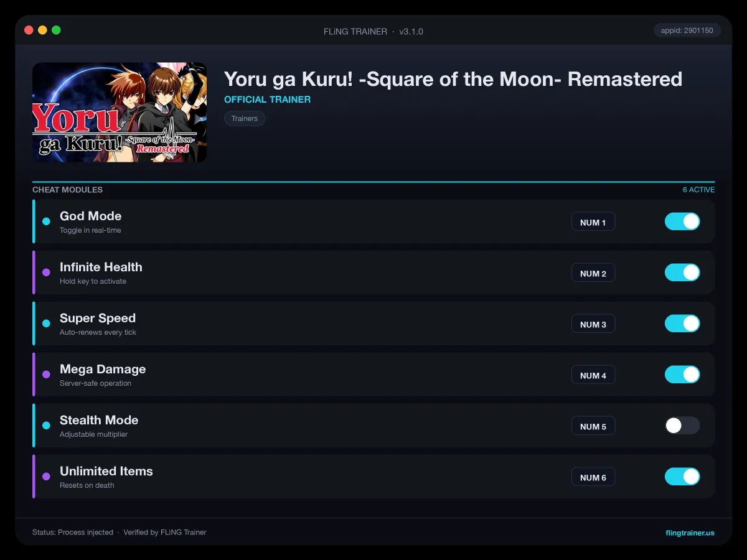Turn off the Super Speed toggle
The image size is (747, 560).
(682, 324)
